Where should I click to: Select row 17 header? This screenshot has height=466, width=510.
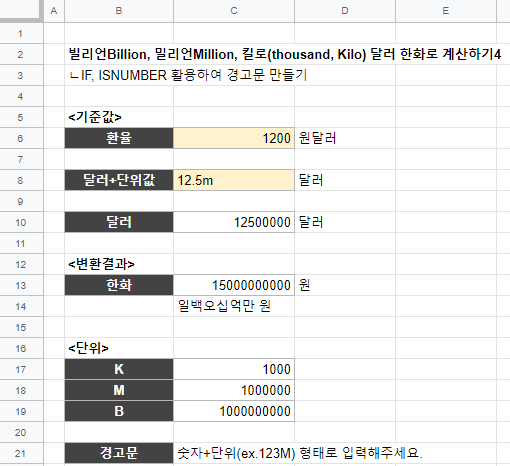click(21, 369)
